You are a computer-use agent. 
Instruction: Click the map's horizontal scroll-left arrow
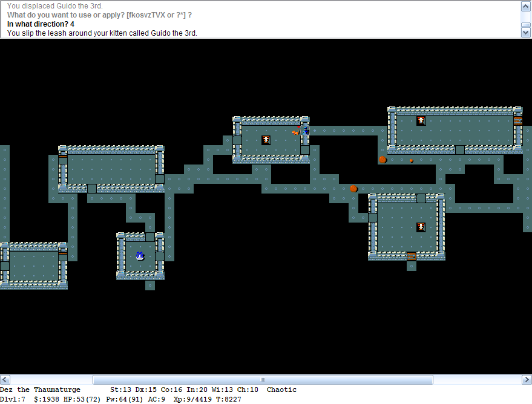[x=5, y=379]
